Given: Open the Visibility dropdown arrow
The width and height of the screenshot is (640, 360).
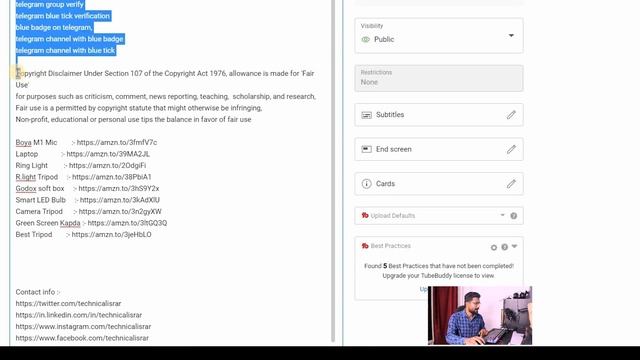Looking at the screenshot, I should (x=511, y=36).
